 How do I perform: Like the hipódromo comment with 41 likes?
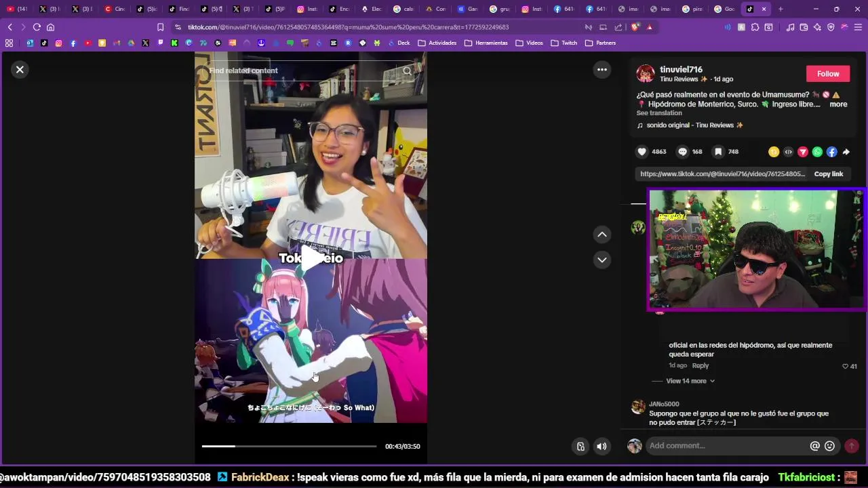click(846, 366)
